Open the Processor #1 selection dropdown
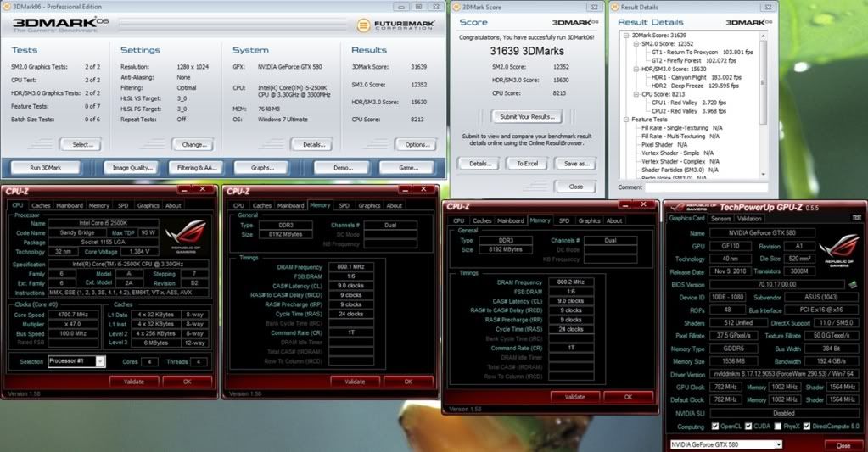 tap(99, 361)
